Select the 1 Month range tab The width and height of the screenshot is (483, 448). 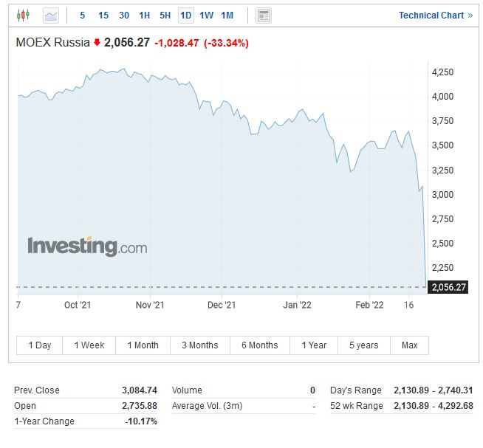[x=143, y=345]
